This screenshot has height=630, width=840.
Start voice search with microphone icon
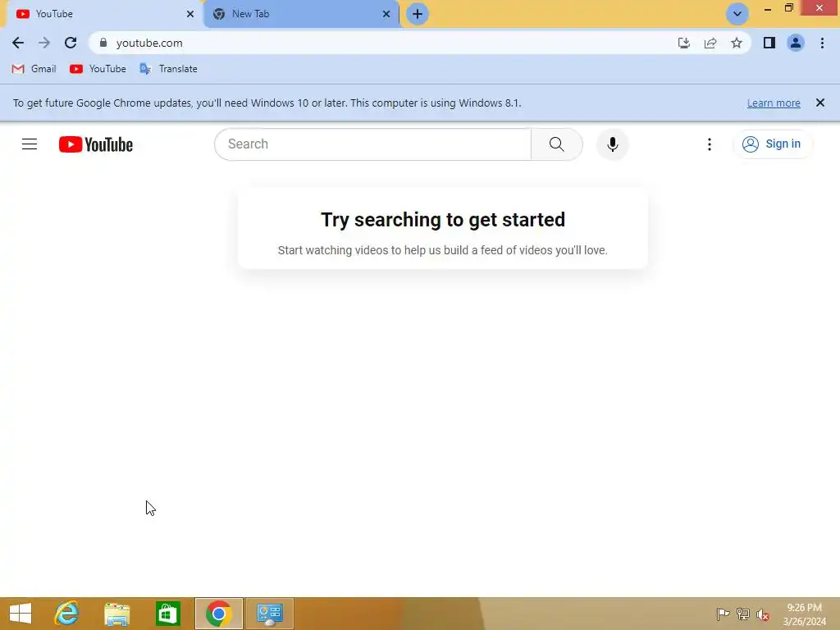click(612, 144)
